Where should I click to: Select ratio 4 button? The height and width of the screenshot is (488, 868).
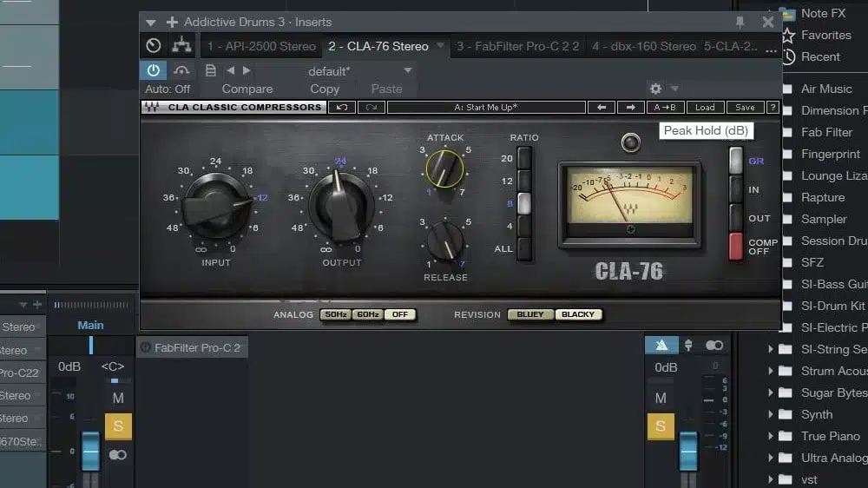pyautogui.click(x=523, y=226)
